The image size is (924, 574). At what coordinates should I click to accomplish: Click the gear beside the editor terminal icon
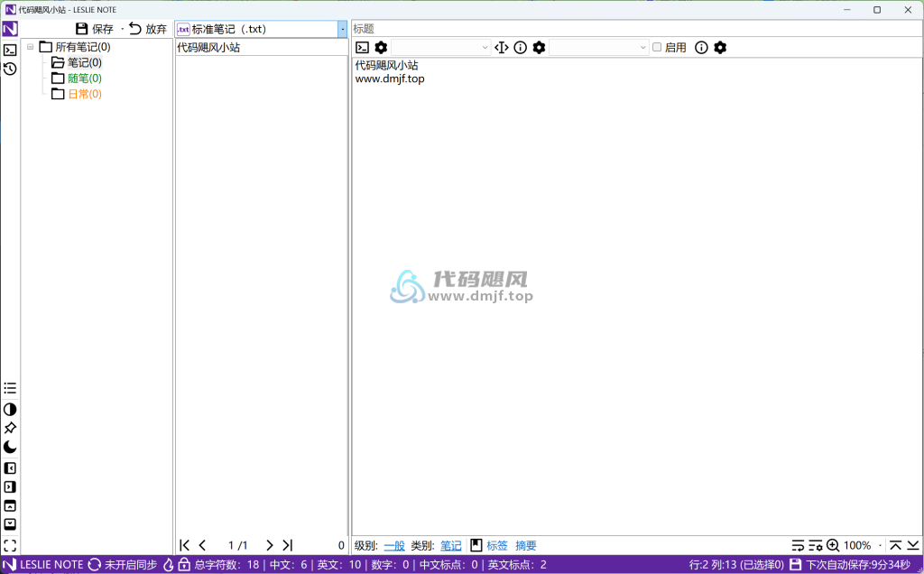pyautogui.click(x=382, y=48)
